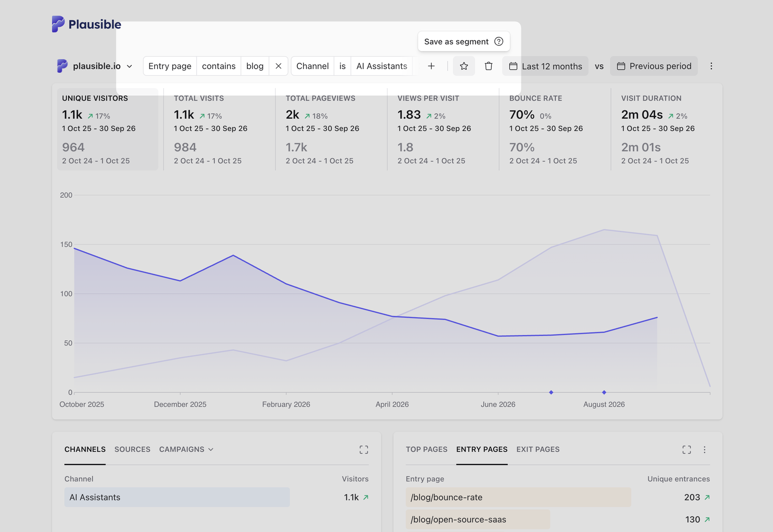Click the chart annotation marker near July 2026
773x532 pixels.
pyautogui.click(x=551, y=392)
